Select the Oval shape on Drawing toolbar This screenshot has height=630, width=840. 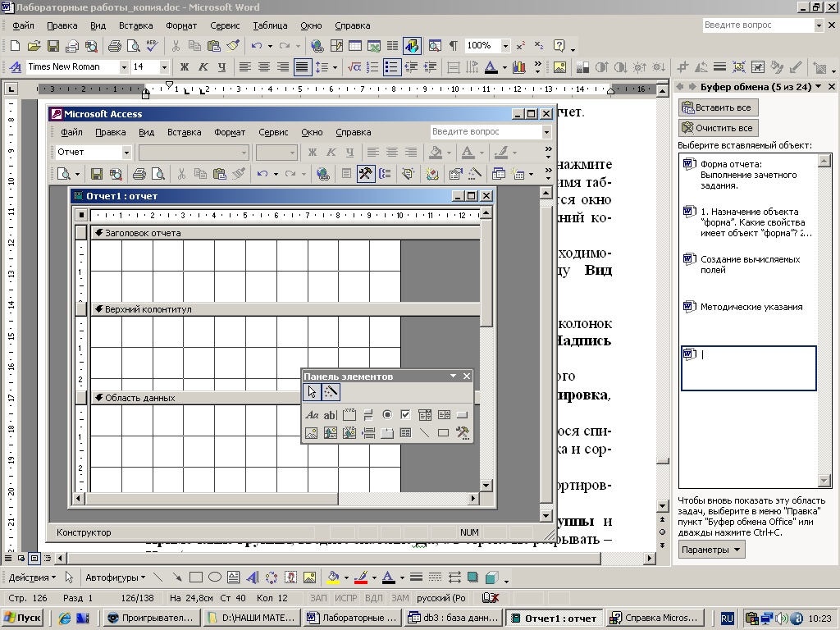click(215, 577)
